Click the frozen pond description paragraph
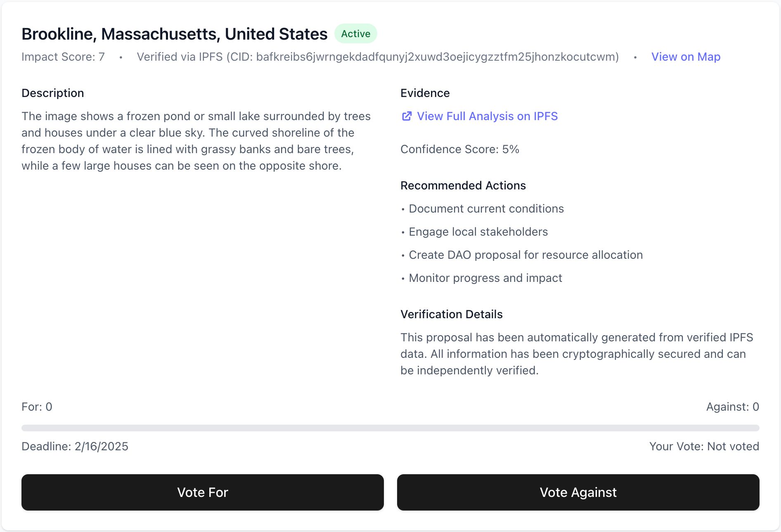This screenshot has width=781, height=532. [196, 141]
